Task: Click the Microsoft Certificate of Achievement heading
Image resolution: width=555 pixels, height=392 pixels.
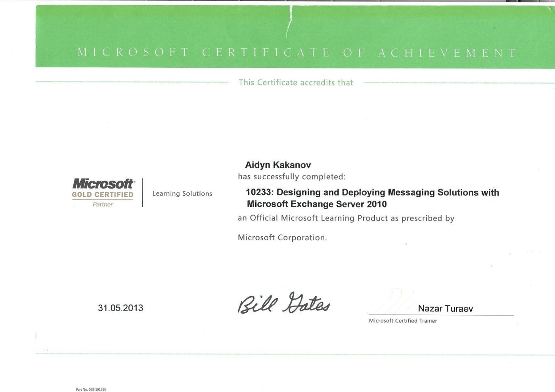Action: tap(297, 53)
